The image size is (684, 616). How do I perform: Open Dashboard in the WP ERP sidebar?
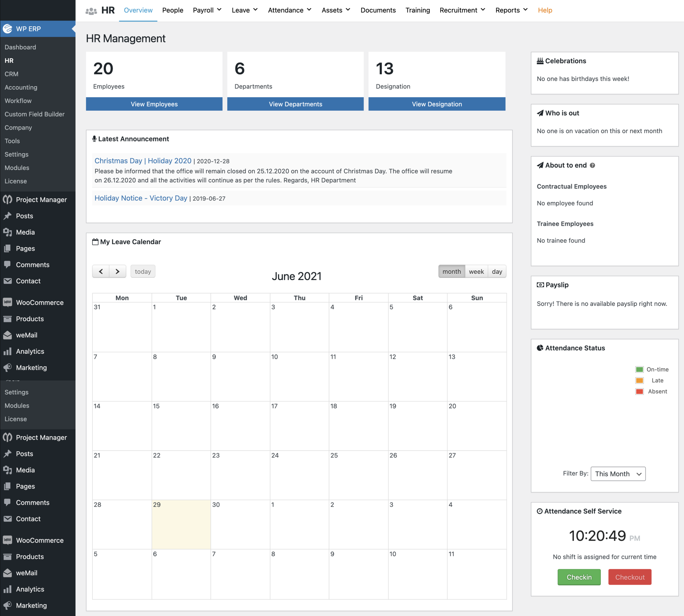click(x=20, y=47)
